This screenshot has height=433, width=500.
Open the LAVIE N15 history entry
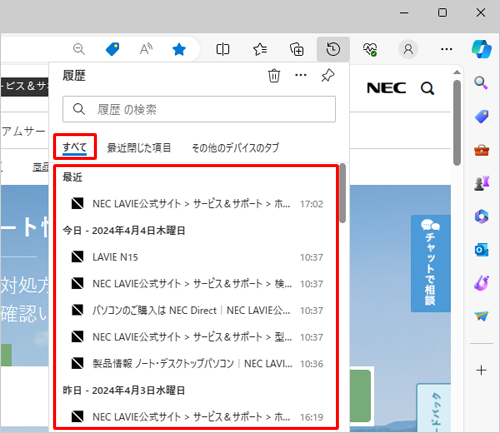click(x=197, y=257)
